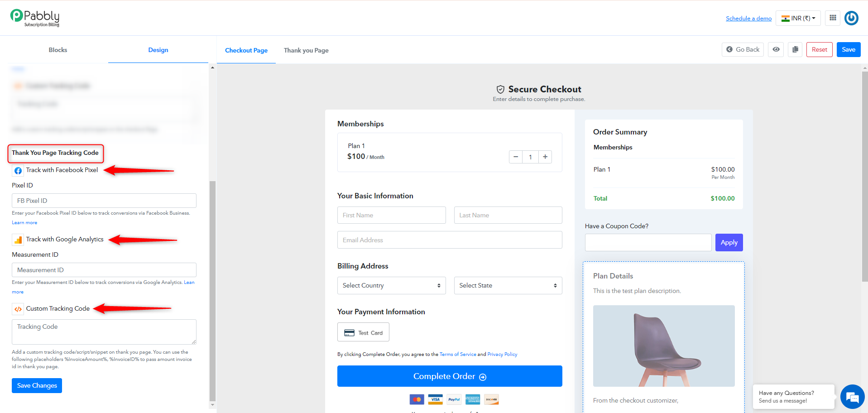Click Save Changes in the sidebar
868x413 pixels.
tap(37, 385)
